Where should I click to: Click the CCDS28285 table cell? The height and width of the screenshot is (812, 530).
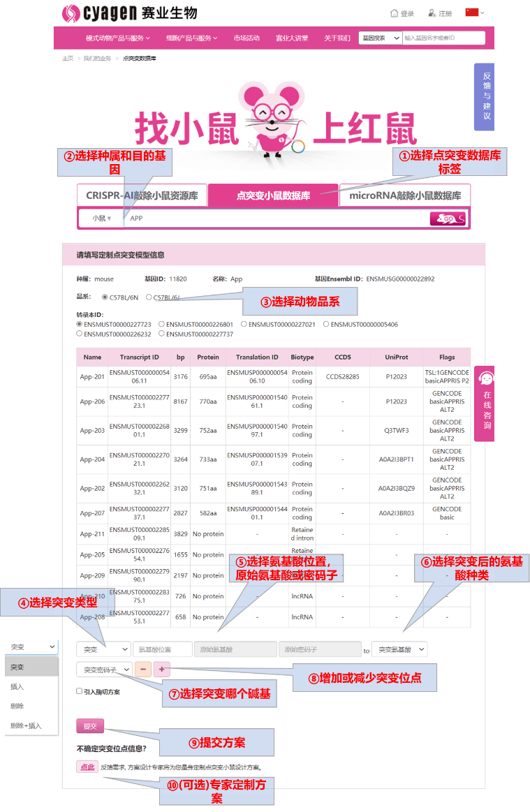(342, 376)
